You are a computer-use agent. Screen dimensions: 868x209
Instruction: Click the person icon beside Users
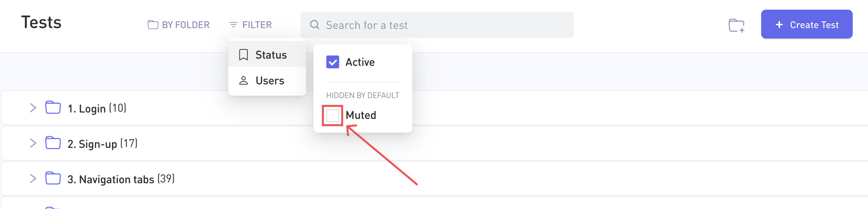(244, 80)
